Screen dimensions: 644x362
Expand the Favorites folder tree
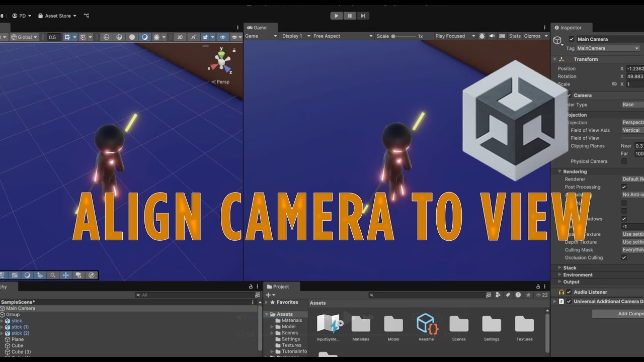[x=267, y=303]
